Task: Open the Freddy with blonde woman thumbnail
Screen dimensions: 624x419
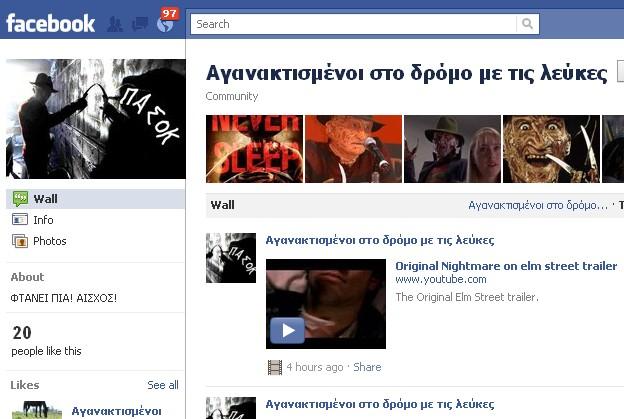Action: click(452, 149)
